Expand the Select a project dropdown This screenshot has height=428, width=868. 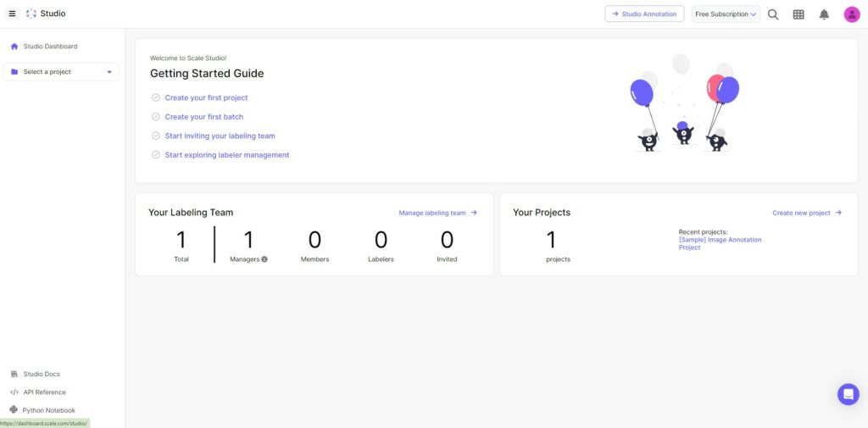coord(61,72)
